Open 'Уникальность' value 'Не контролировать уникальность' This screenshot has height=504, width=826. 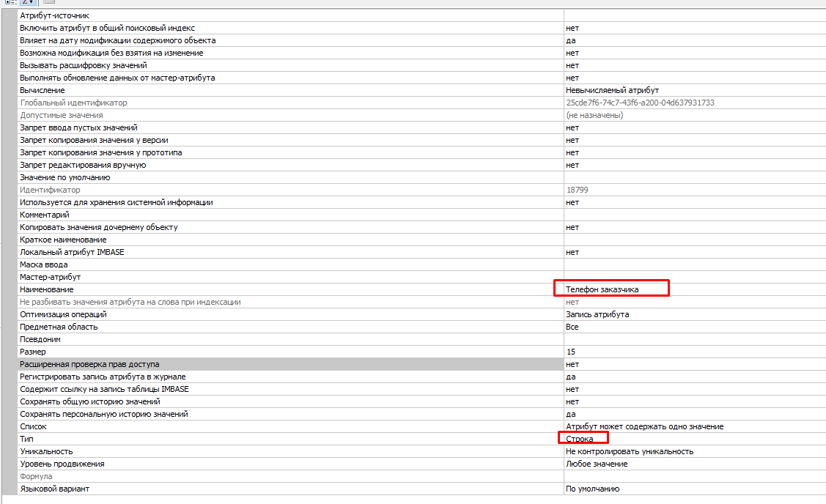tap(630, 452)
